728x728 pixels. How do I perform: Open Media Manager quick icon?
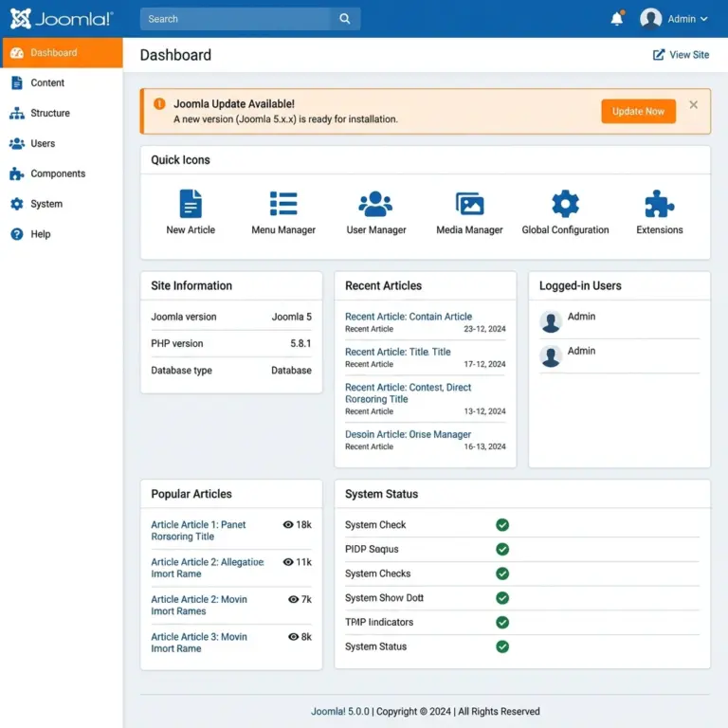(469, 212)
